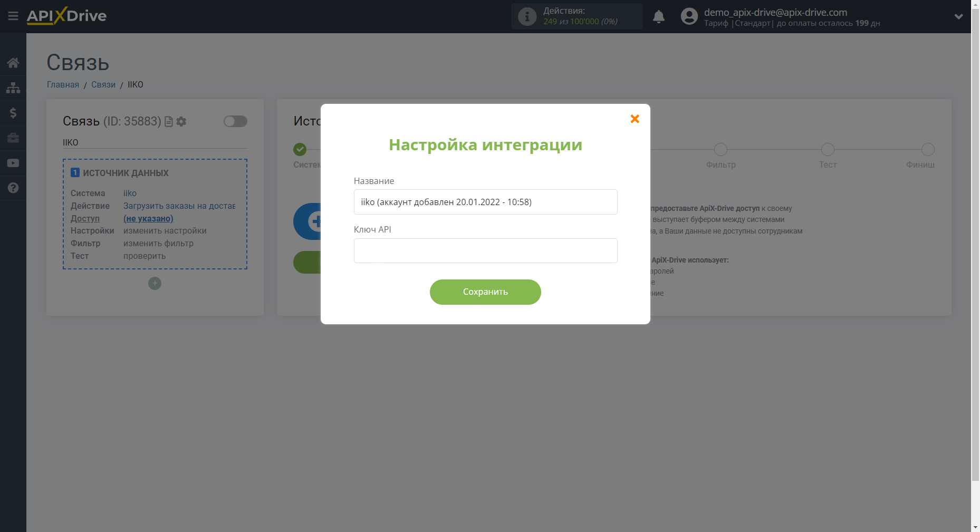Click the ApiX-Drive logo
The image size is (980, 532).
tap(66, 16)
